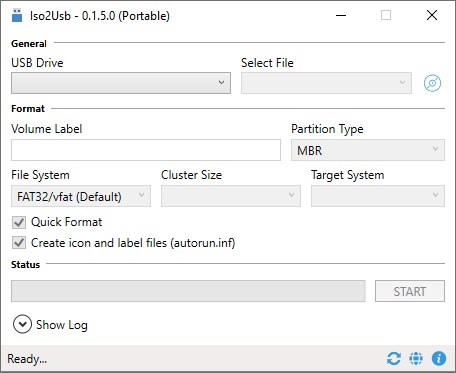Viewport: 456px width, 373px height.
Task: Open the USB Drive dropdown
Action: click(121, 83)
